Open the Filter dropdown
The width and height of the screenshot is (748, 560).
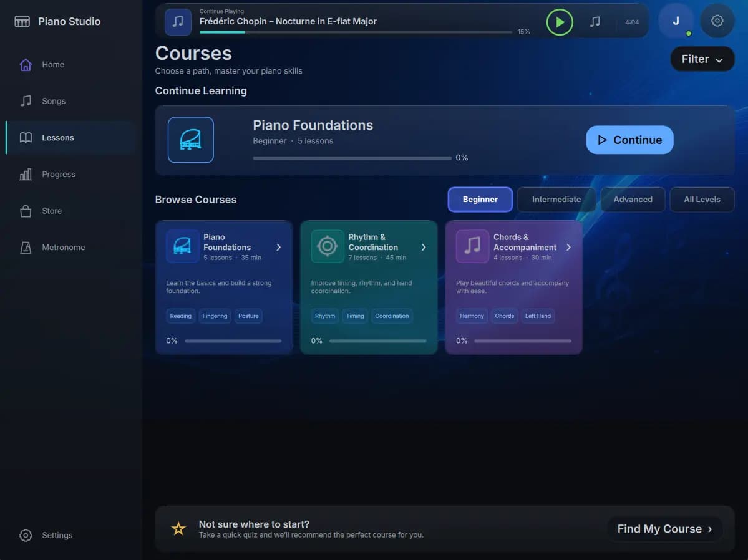[x=702, y=59]
